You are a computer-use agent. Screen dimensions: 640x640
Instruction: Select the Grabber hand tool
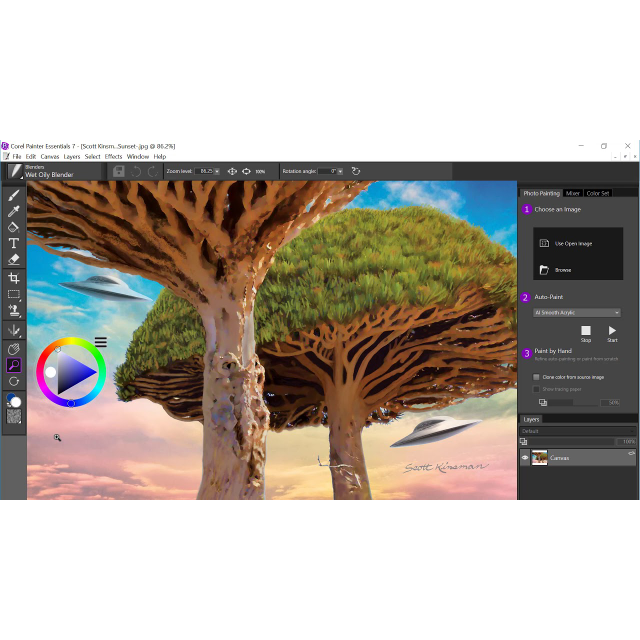13,349
